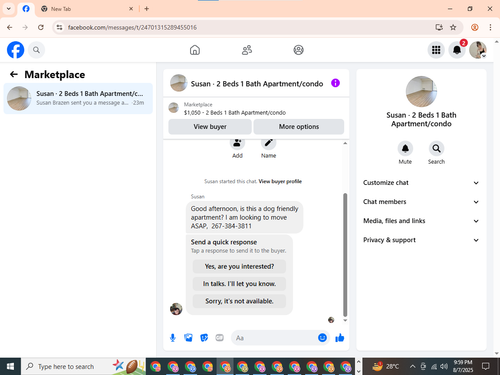Search in conversation magnifier icon

(436, 148)
